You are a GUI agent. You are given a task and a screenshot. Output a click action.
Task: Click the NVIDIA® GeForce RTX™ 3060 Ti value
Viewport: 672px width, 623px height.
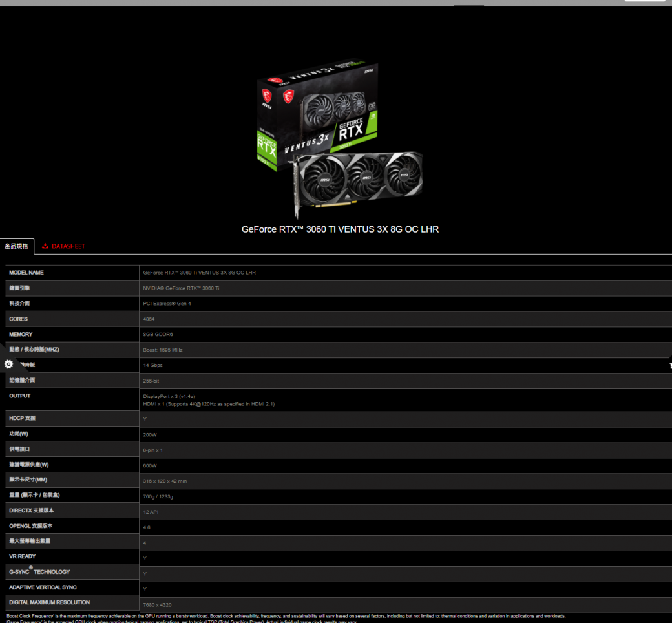tap(182, 288)
